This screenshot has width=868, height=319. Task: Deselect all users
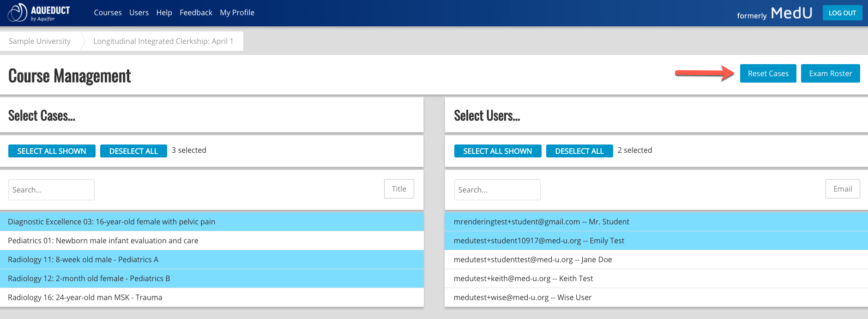click(x=579, y=151)
